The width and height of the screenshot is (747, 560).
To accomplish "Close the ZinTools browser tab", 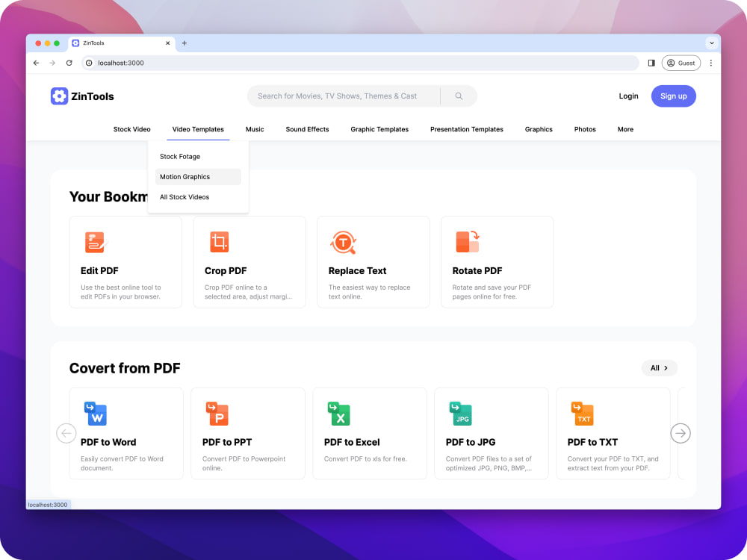I will point(167,43).
